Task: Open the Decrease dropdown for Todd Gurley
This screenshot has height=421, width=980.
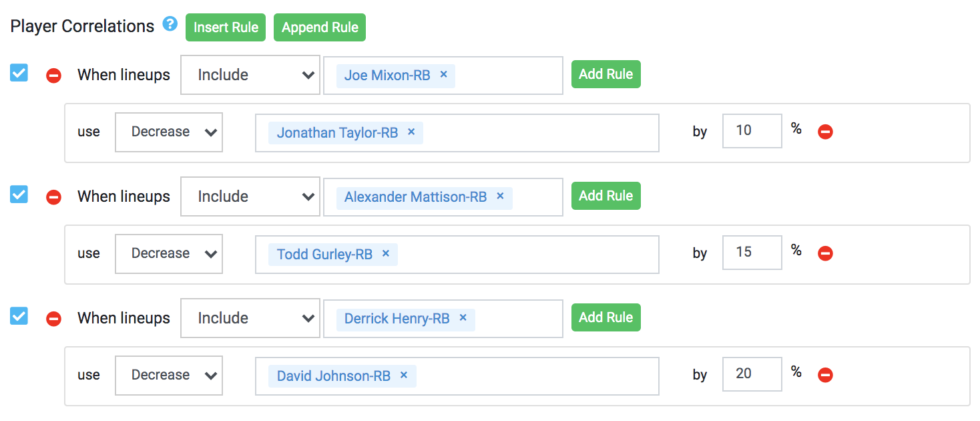Action: [169, 253]
